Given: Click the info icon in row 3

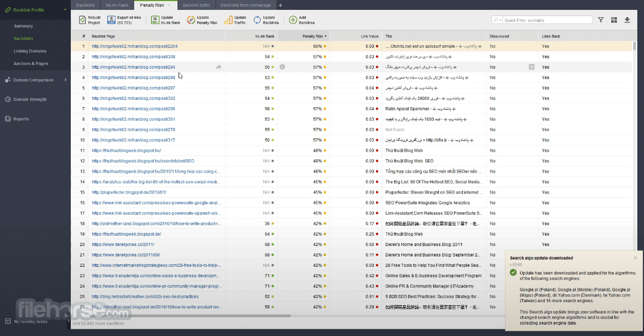Looking at the screenshot, I should pyautogui.click(x=282, y=67).
